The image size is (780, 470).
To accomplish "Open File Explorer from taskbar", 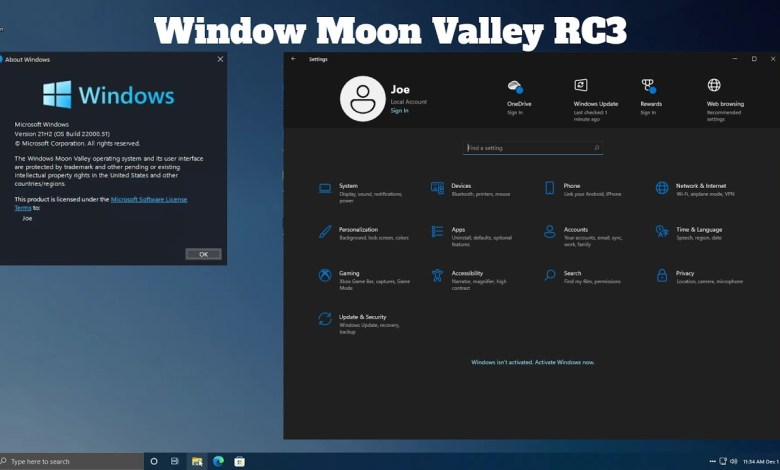I will point(197,462).
